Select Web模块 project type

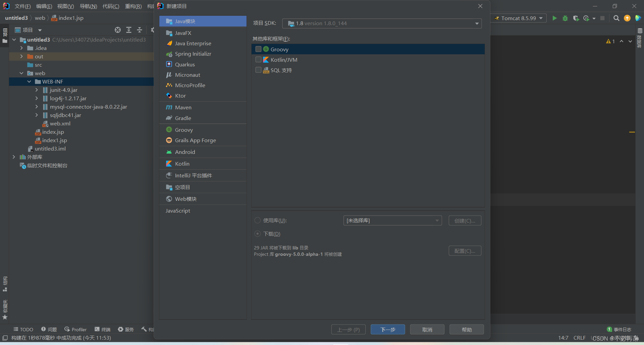tap(203, 199)
